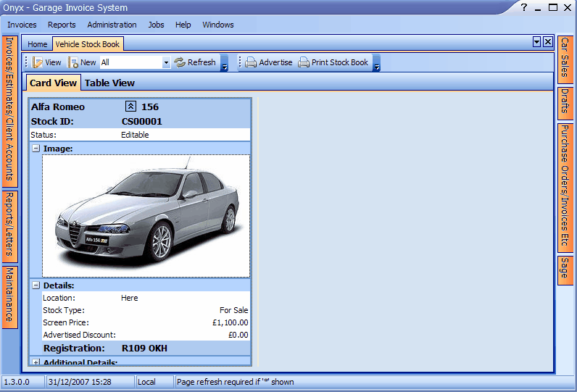577x392 pixels.
Task: Click the Refresh button label
Action: click(x=202, y=62)
